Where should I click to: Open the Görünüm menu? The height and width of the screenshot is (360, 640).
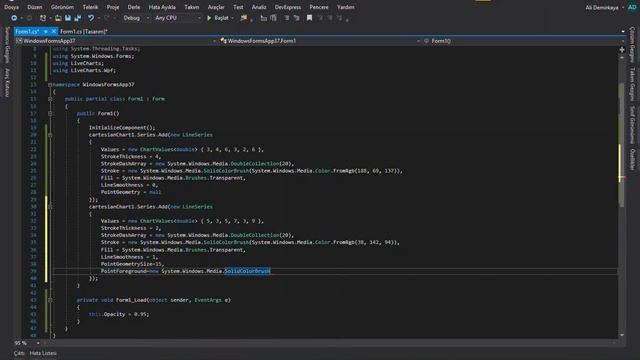(x=62, y=7)
